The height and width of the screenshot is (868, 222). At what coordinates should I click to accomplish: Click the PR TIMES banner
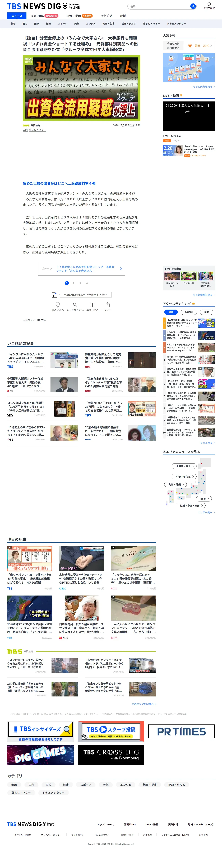click(182, 731)
